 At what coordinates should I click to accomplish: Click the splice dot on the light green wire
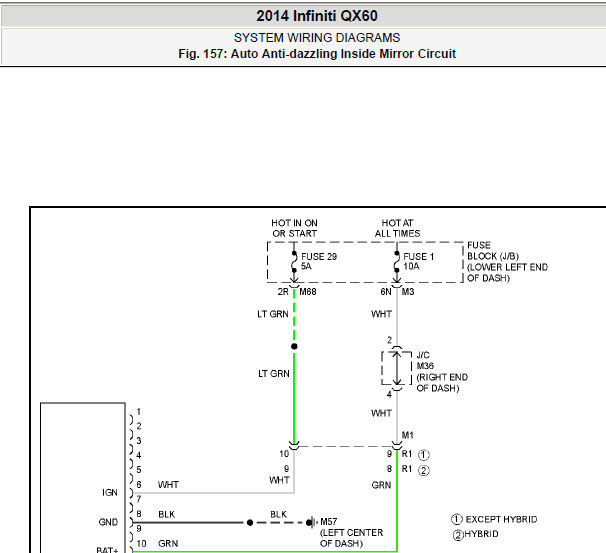pos(294,346)
